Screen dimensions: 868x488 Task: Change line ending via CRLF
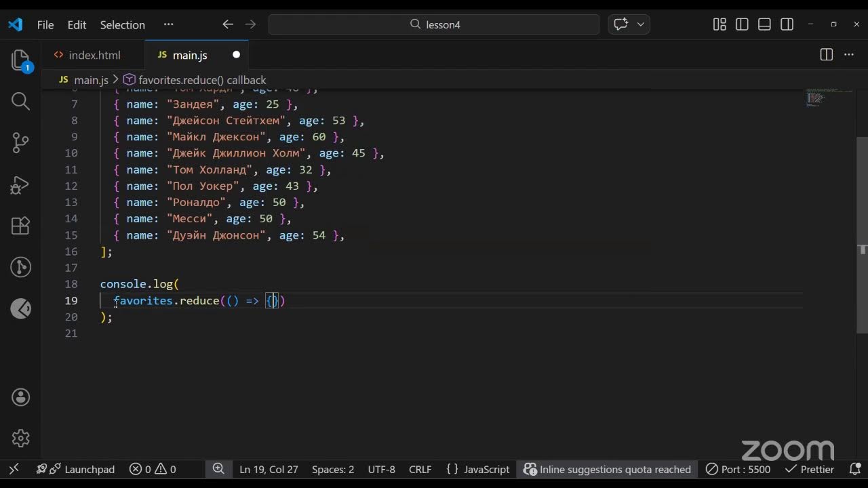pyautogui.click(x=420, y=469)
